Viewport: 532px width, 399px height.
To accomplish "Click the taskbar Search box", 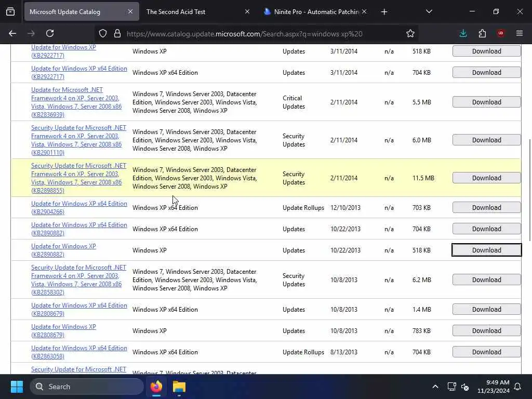I will [x=87, y=387].
